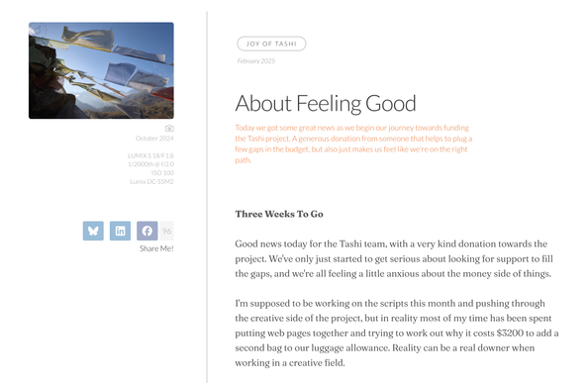The width and height of the screenshot is (588, 383).
Task: Click the 1/2000th @ f/2.0 exposure text
Action: (x=150, y=164)
